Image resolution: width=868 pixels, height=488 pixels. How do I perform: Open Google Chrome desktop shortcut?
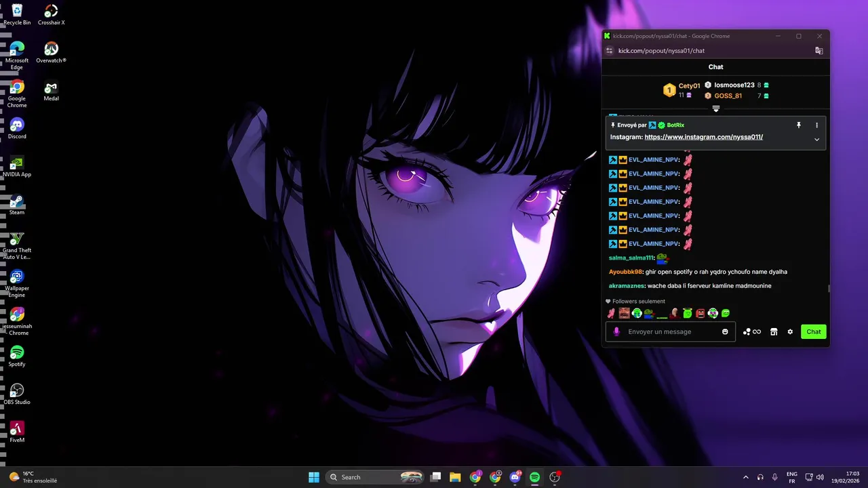tap(17, 94)
